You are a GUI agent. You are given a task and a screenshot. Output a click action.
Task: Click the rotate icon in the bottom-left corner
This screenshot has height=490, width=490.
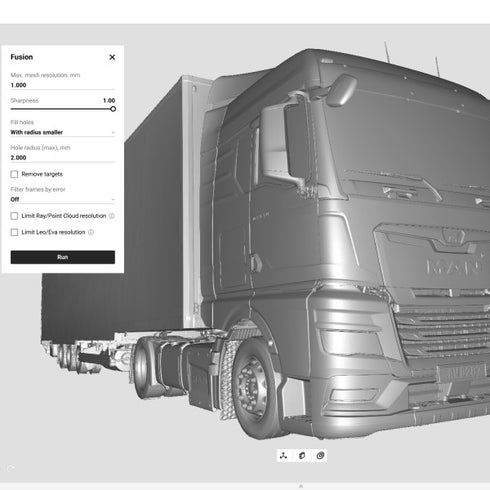coord(10,468)
